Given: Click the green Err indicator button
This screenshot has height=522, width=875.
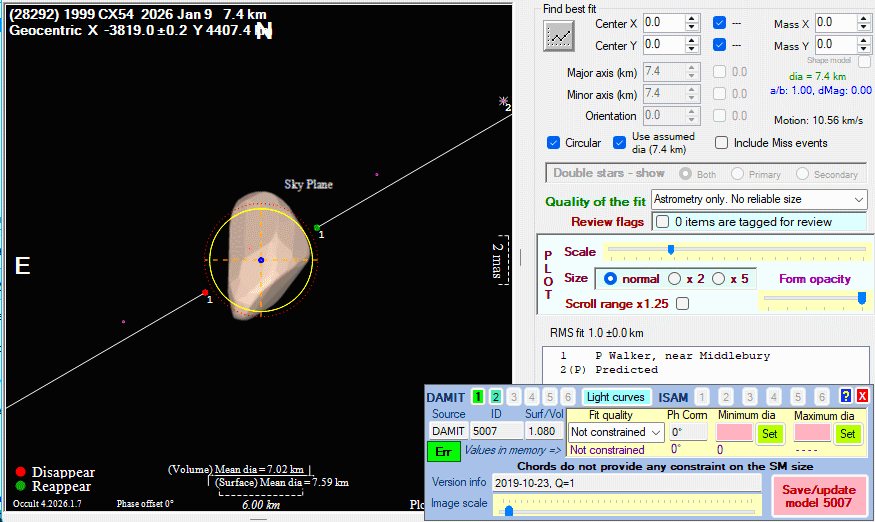Looking at the screenshot, I should pos(444,451).
